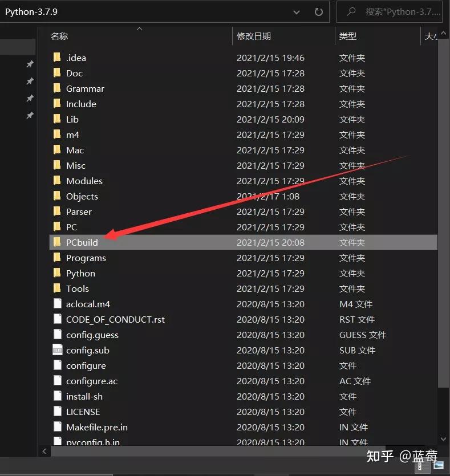Viewport: 450px width, 476px height.
Task: Open the address bar history dropdown
Action: [297, 13]
